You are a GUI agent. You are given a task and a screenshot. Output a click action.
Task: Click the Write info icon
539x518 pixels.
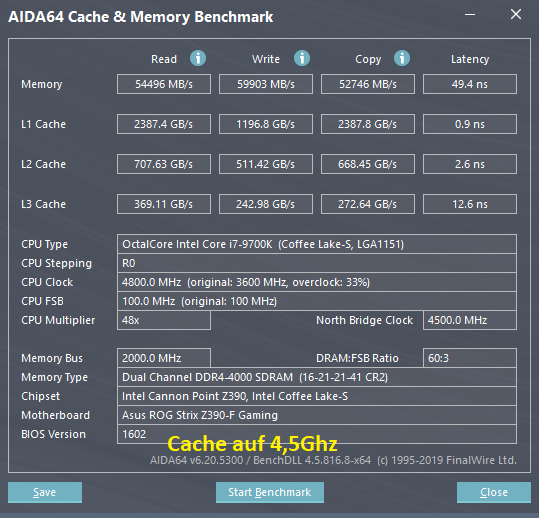[302, 58]
